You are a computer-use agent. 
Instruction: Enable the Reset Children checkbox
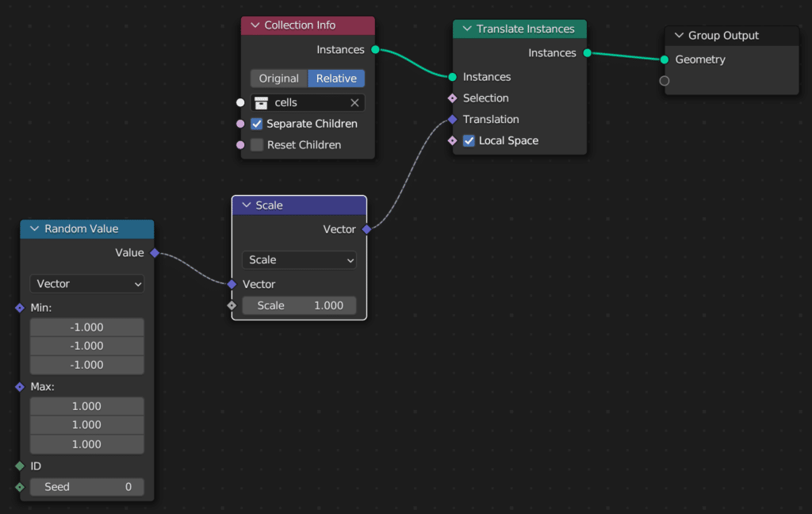[257, 145]
